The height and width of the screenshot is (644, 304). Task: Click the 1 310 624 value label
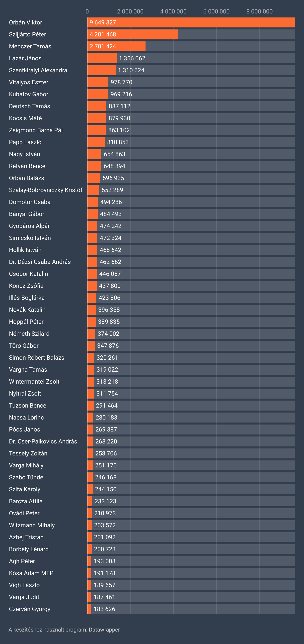pyautogui.click(x=131, y=71)
